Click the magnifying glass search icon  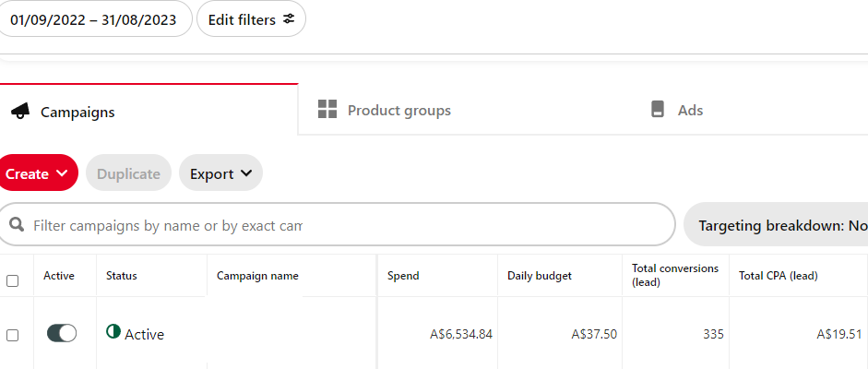pos(18,224)
